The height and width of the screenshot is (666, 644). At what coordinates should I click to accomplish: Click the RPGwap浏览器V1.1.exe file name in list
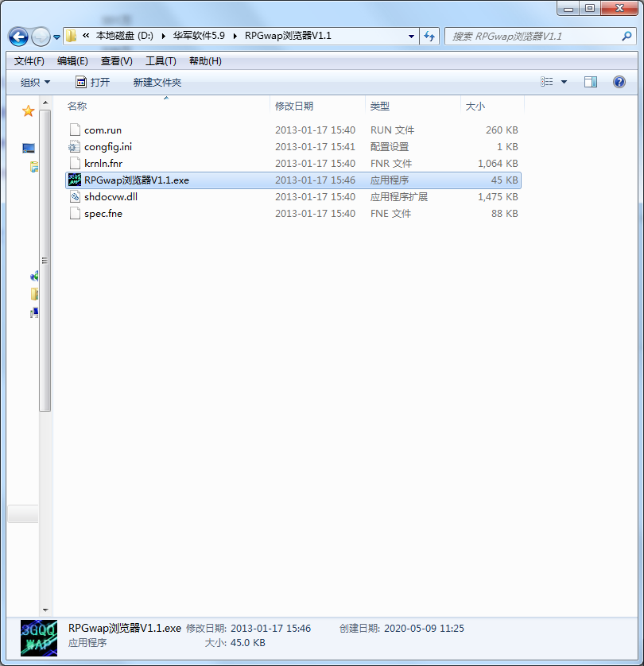(x=137, y=180)
